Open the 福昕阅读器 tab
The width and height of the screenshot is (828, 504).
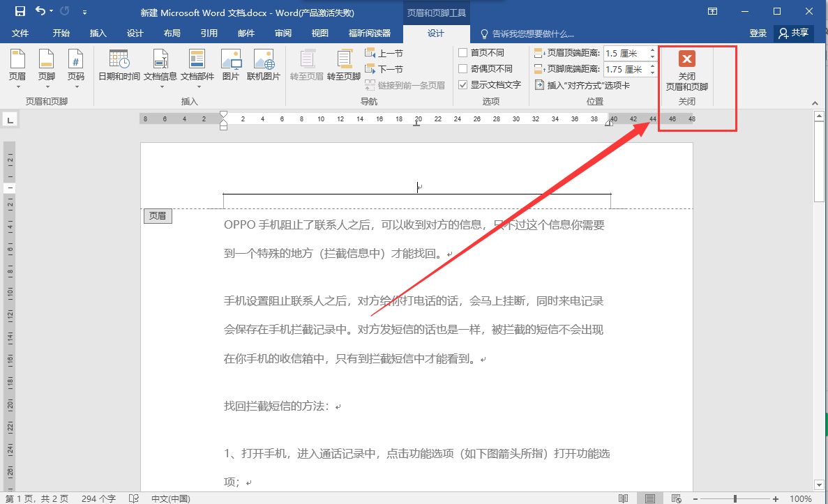(370, 33)
